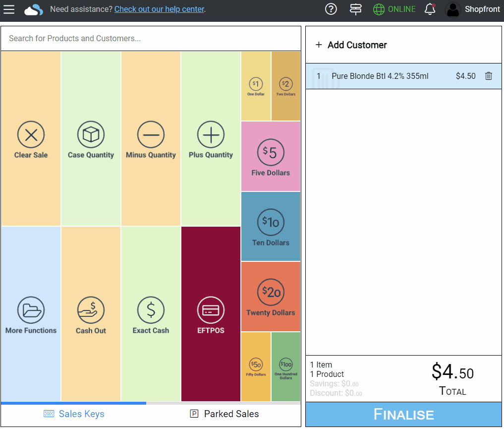Tap the Plus Quantity key
The image size is (504, 429).
[x=211, y=139]
